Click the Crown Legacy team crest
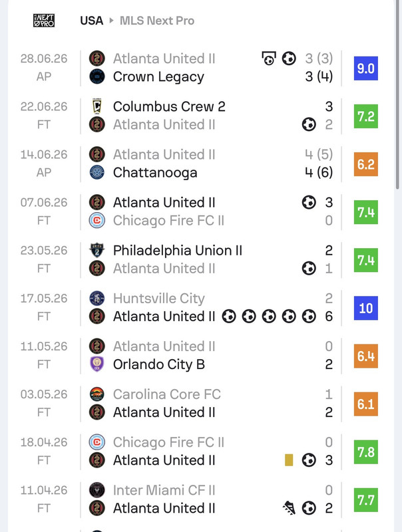Viewport: 402px width, 532px height. pos(97,76)
